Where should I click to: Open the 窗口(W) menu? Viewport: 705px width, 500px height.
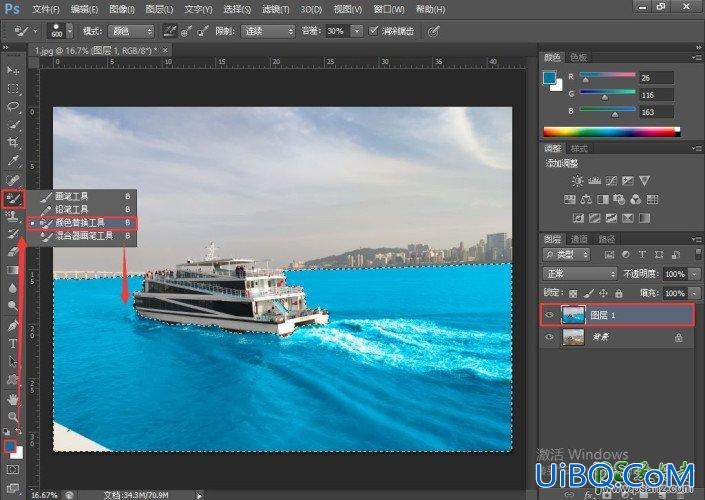point(389,9)
